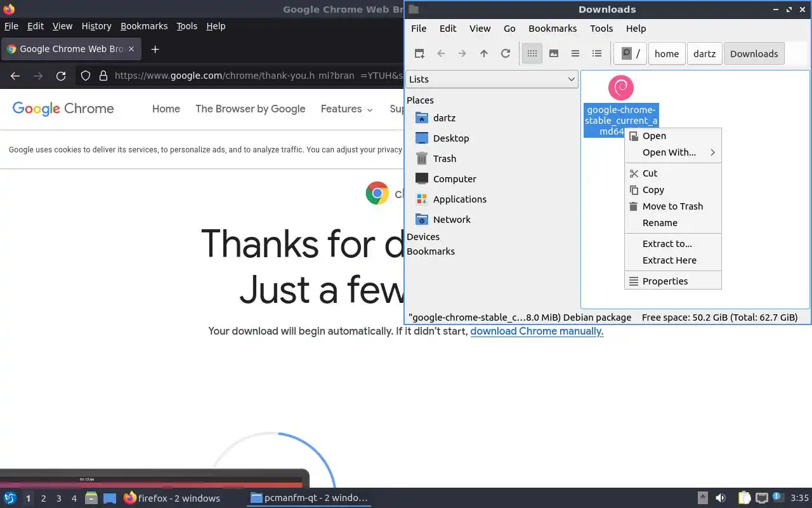Click the Devices heading in sidebar

[423, 236]
